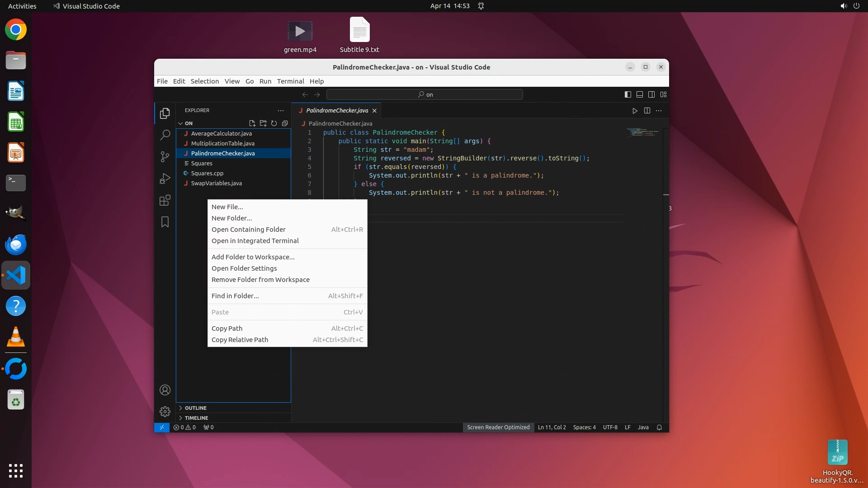The height and width of the screenshot is (488, 868).
Task: Run the Java file with play icon
Action: point(635,111)
